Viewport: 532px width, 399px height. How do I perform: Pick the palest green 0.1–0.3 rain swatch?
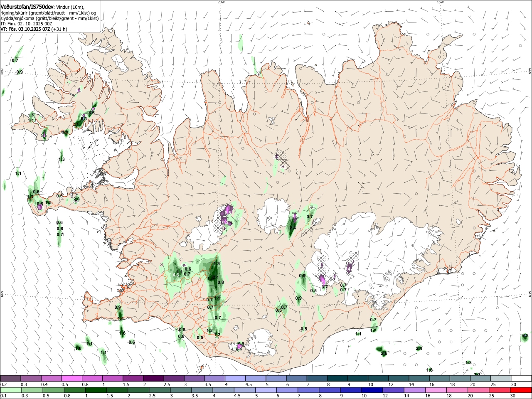click(x=11, y=390)
